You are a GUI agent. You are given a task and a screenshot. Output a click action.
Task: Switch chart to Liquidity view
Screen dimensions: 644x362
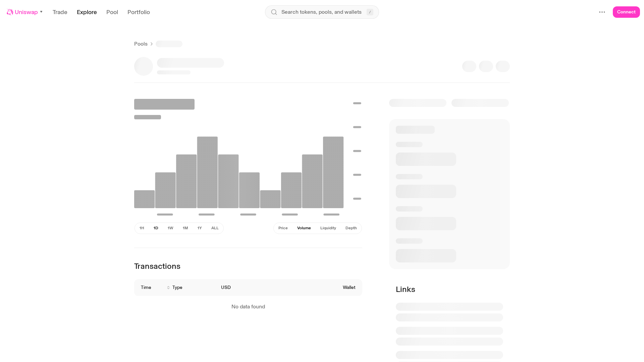[328, 228]
